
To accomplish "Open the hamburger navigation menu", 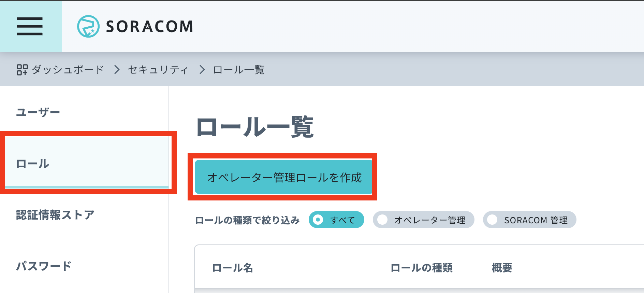I will pyautogui.click(x=30, y=26).
